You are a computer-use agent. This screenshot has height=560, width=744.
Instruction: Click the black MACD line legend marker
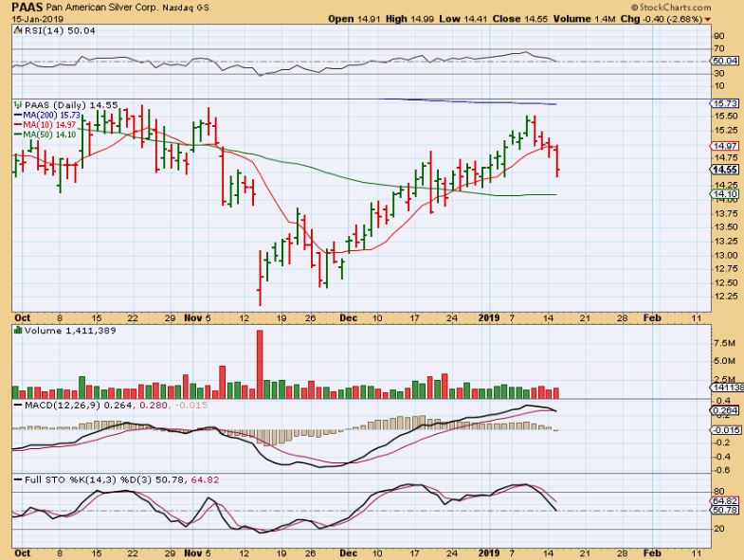[19, 406]
